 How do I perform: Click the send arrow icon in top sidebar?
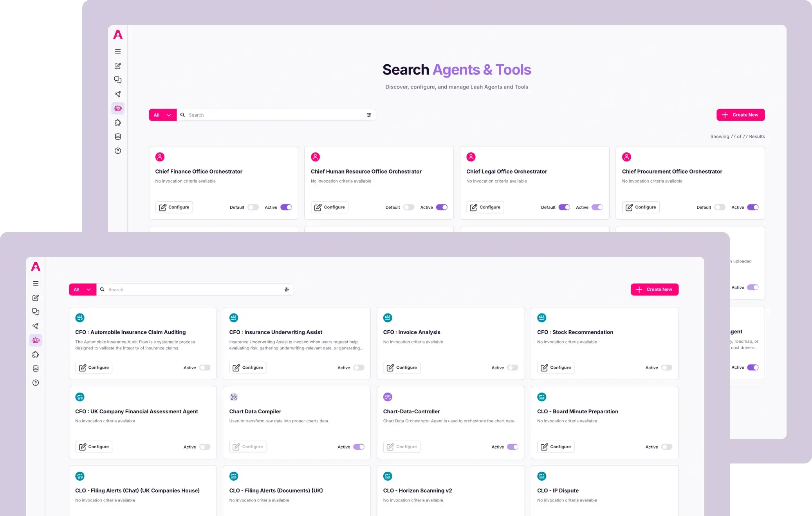(118, 94)
